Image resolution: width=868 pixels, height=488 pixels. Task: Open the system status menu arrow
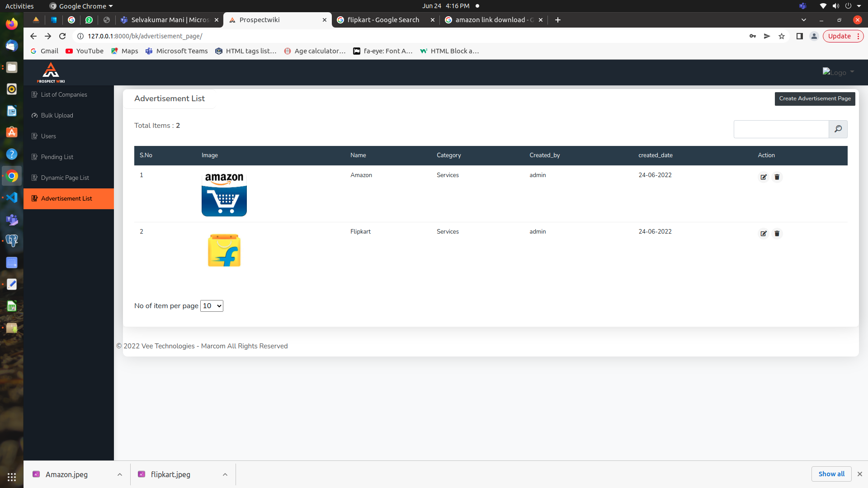point(859,6)
